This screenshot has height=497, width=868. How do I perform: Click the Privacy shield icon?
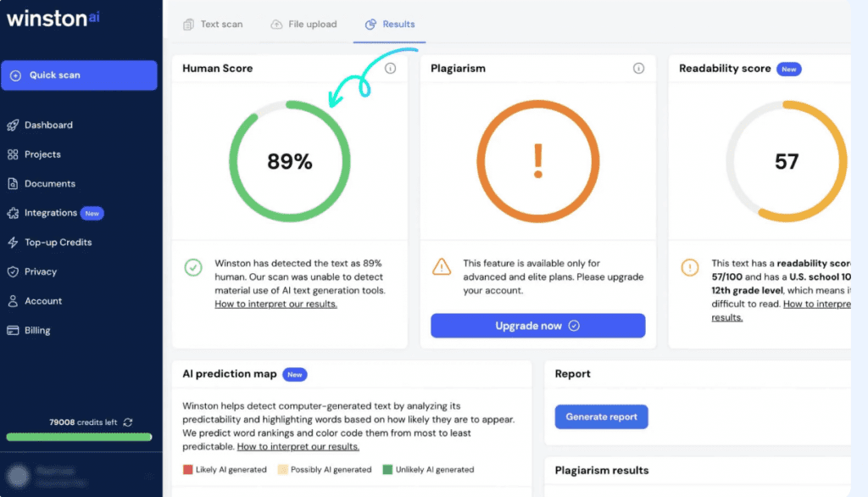tap(13, 272)
